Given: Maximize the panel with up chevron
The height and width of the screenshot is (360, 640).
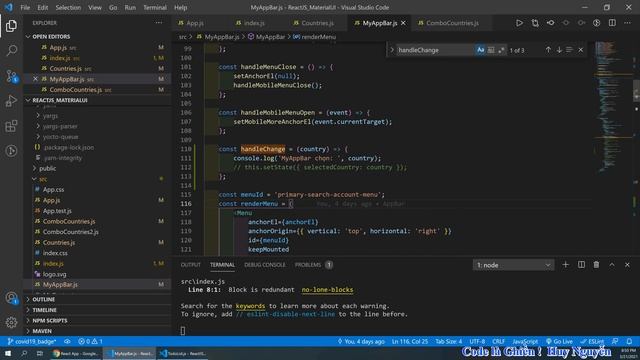Looking at the screenshot, I should tap(612, 264).
